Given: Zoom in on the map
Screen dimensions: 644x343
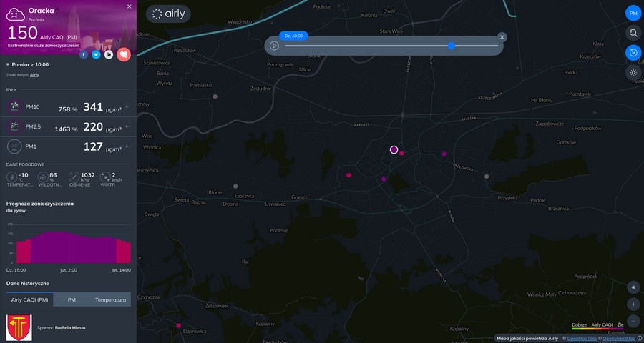Looking at the screenshot, I should pyautogui.click(x=633, y=304).
